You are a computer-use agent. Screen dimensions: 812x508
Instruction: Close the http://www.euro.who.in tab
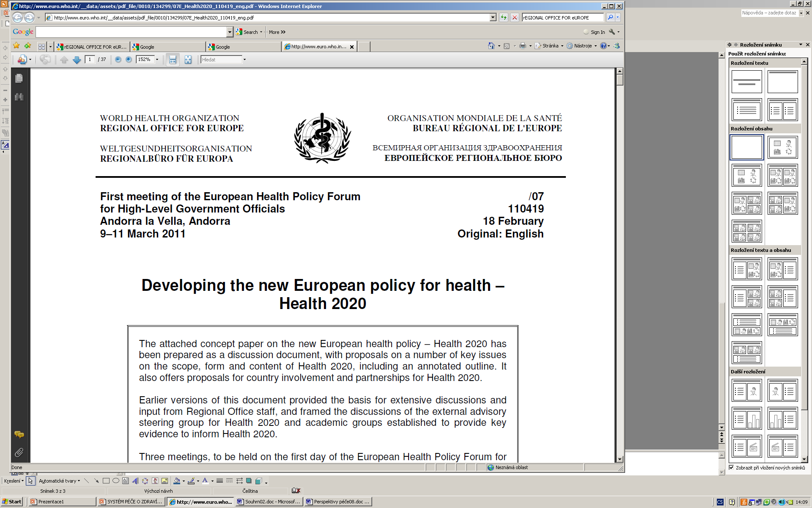click(352, 47)
